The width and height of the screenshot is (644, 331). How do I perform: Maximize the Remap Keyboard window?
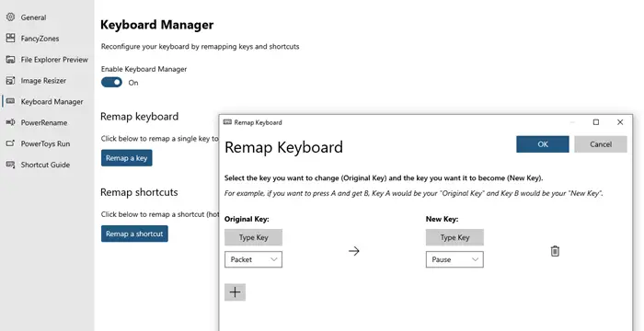pos(596,122)
